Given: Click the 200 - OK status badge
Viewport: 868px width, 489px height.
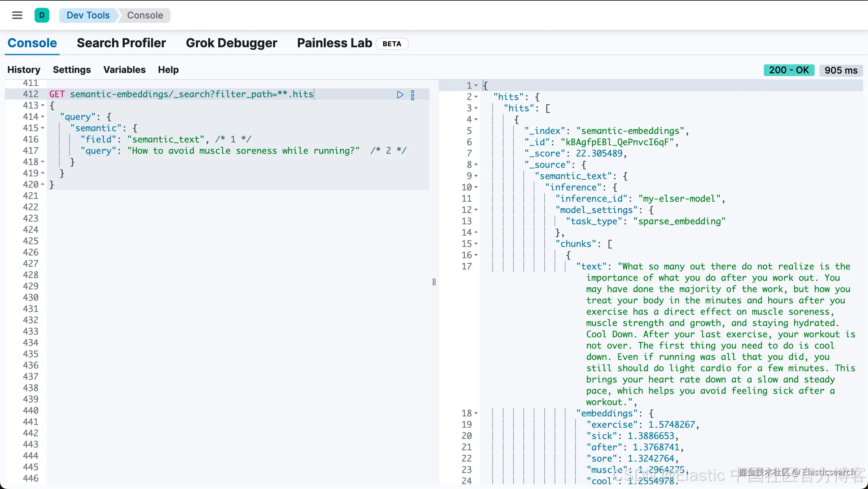Looking at the screenshot, I should click(789, 70).
